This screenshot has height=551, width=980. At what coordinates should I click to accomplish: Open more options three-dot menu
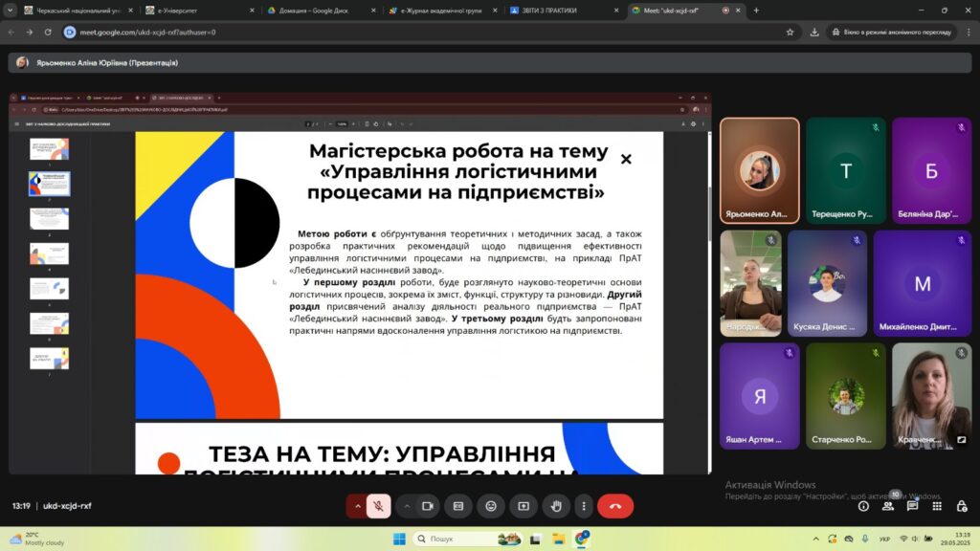[x=583, y=506]
